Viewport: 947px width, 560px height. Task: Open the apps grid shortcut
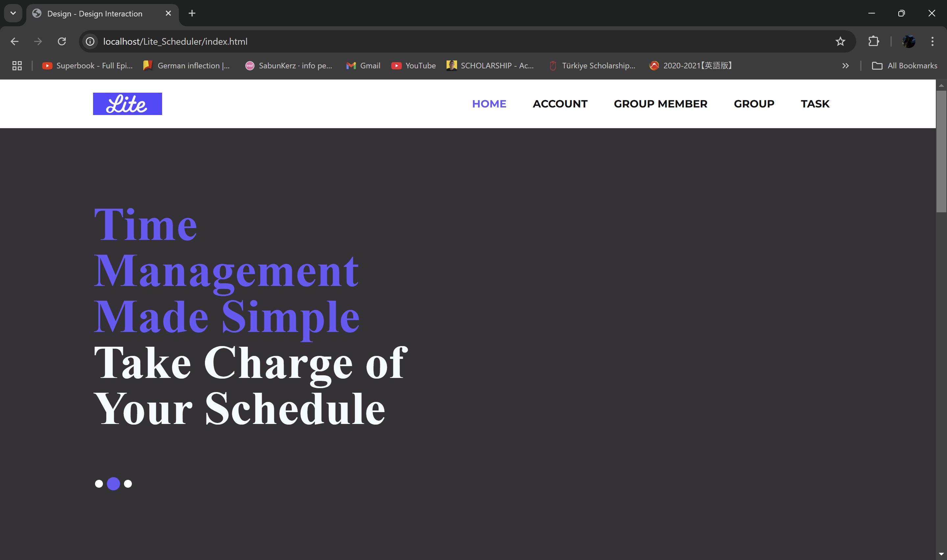(x=17, y=66)
